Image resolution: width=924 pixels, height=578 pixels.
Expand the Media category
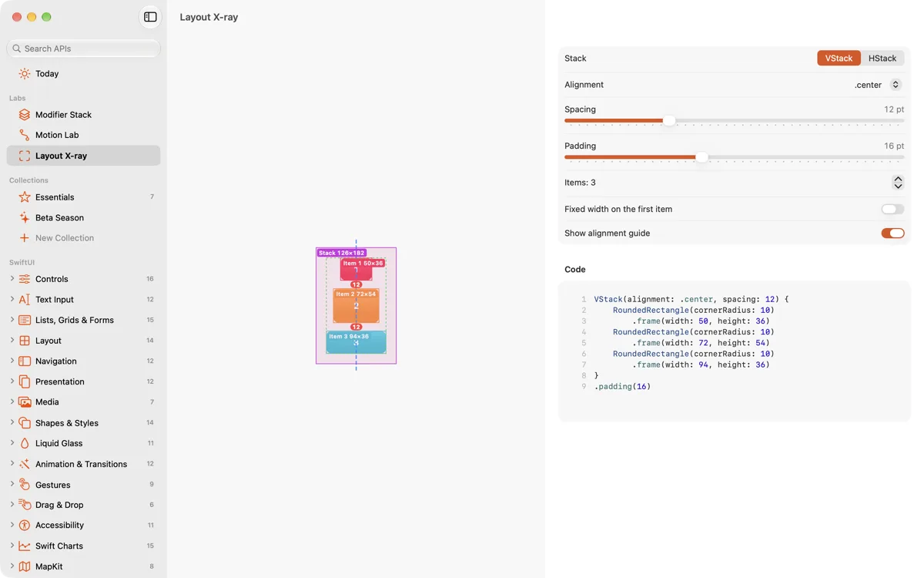tap(12, 402)
